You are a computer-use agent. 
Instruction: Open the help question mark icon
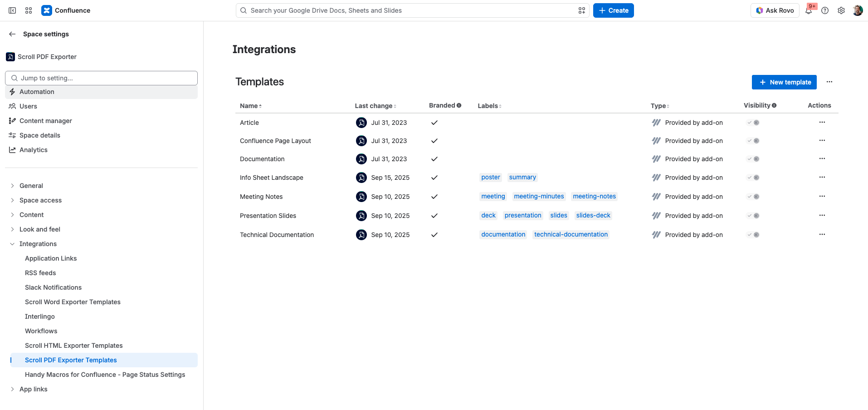825,10
